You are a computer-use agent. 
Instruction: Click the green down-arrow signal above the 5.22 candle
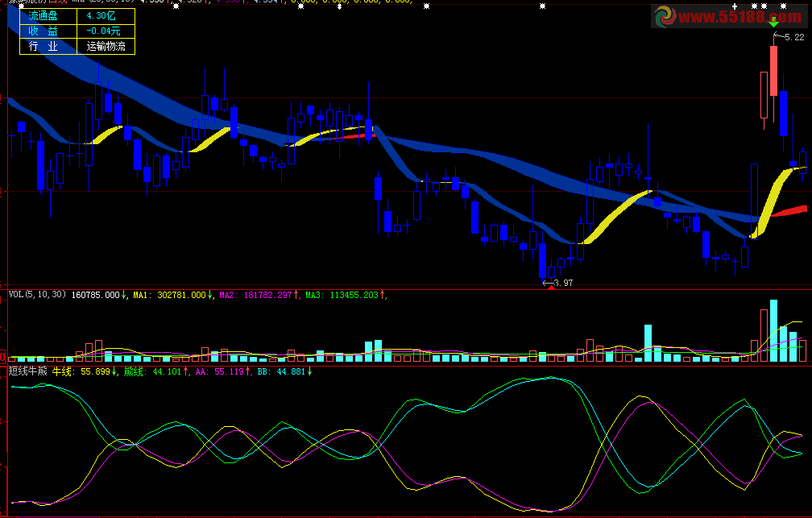tap(773, 23)
